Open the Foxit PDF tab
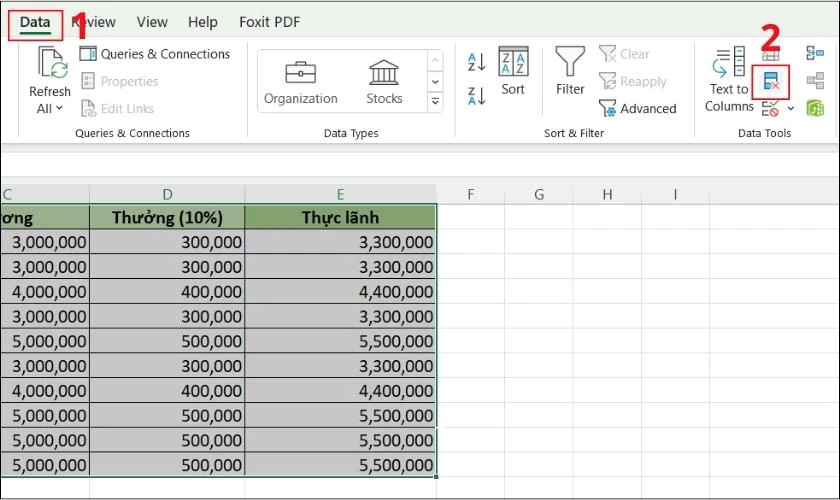 (x=269, y=22)
